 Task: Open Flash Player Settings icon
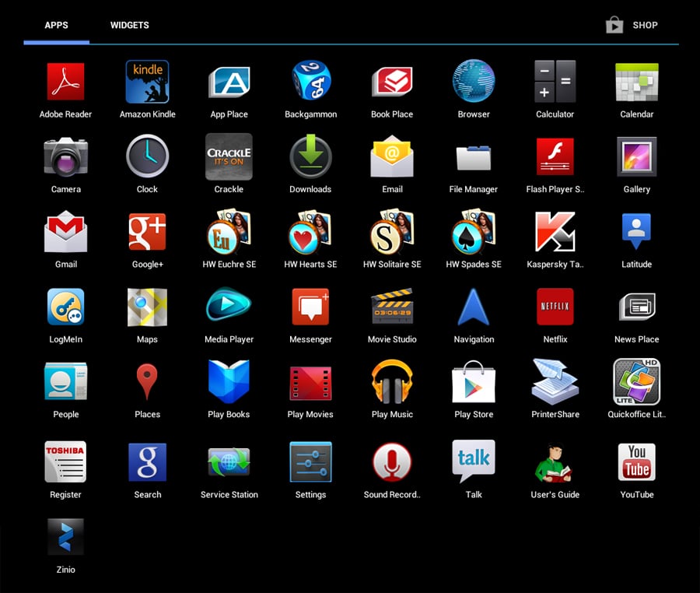(555, 156)
